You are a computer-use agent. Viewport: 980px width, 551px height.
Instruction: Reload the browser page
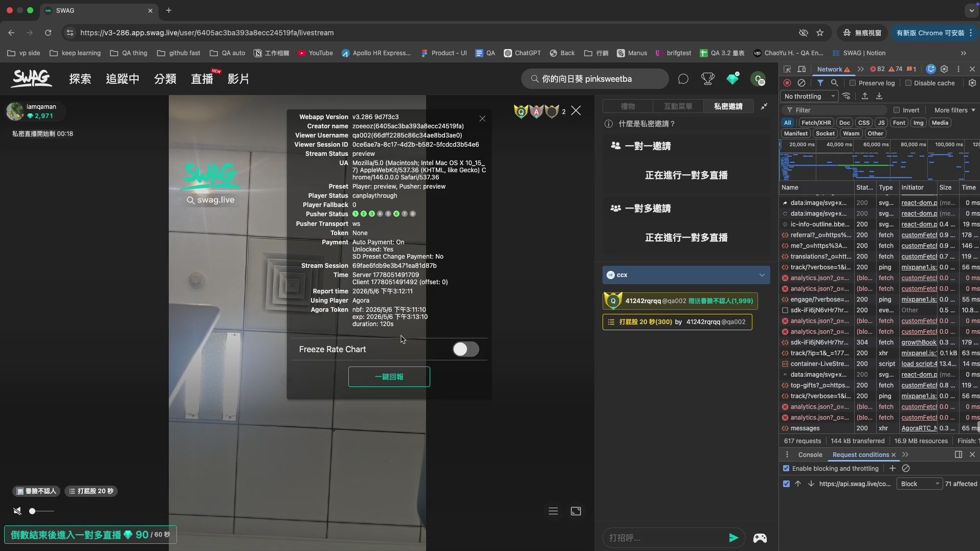tap(48, 33)
